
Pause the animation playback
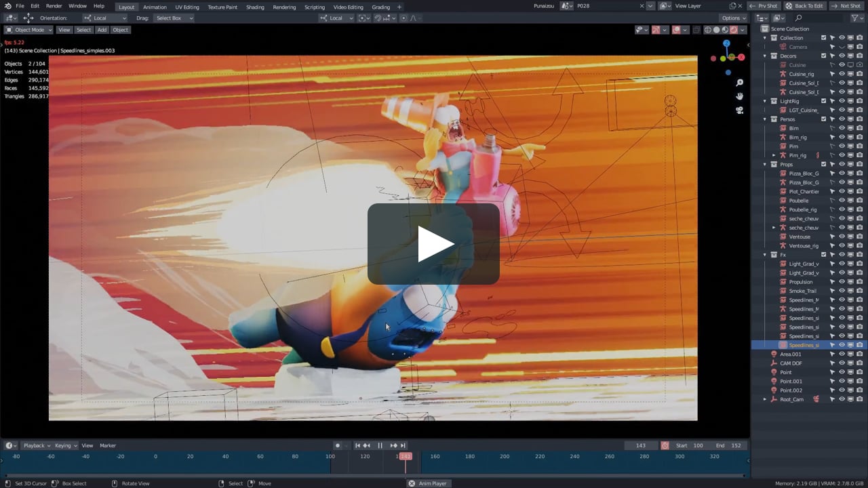click(380, 445)
